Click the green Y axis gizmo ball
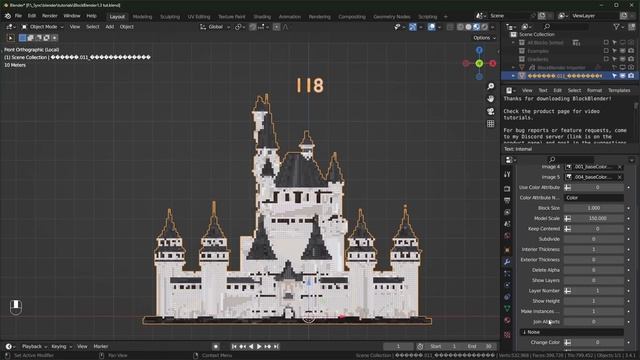Image resolution: width=640 pixels, height=360 pixels. 479,63
